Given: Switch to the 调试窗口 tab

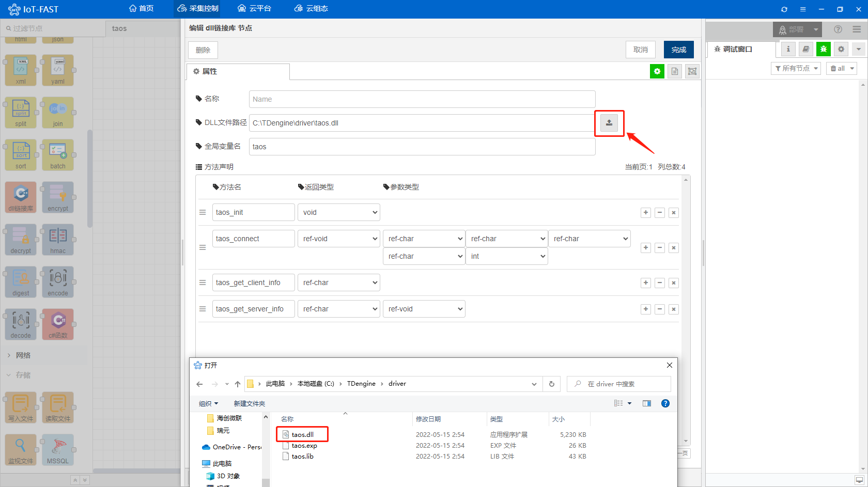Looking at the screenshot, I should 740,49.
